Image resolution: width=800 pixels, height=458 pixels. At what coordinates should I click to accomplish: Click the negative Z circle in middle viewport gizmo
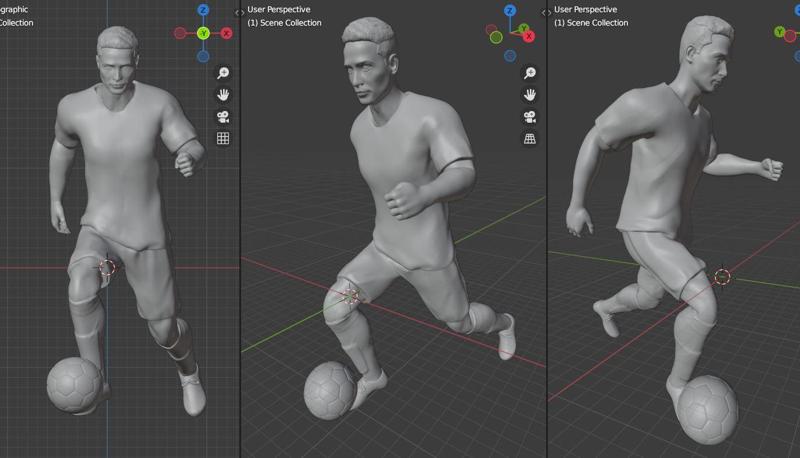(510, 56)
